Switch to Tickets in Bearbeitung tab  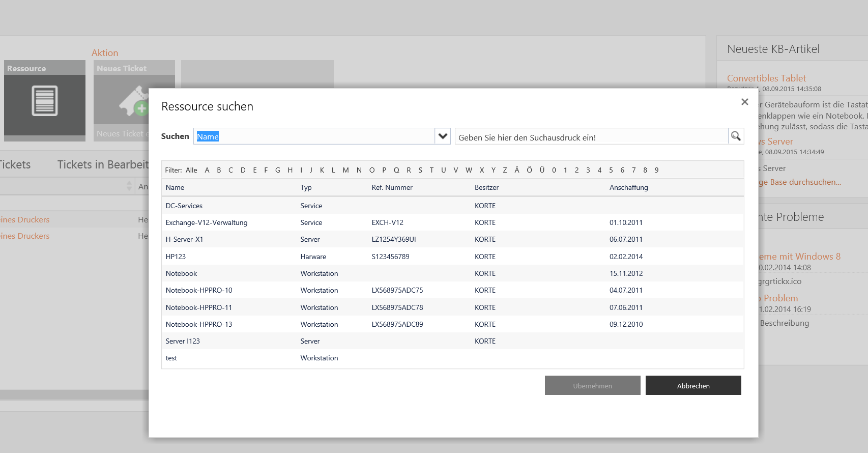[x=103, y=164]
